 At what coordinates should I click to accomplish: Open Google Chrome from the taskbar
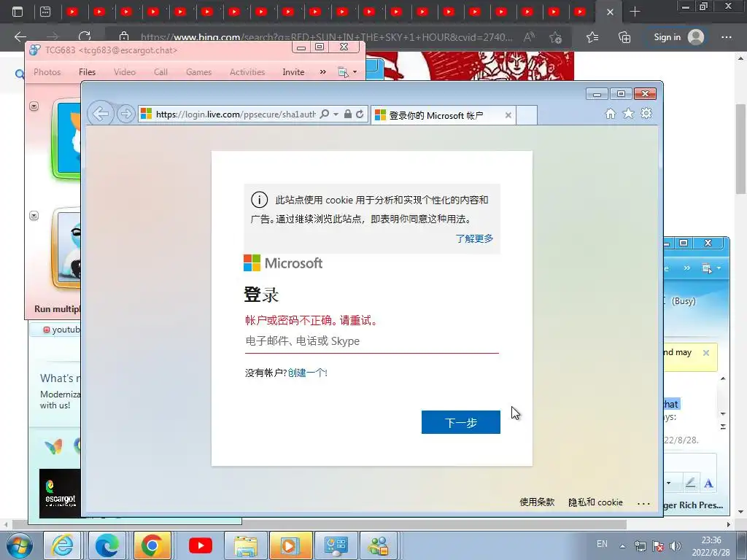[x=152, y=545]
